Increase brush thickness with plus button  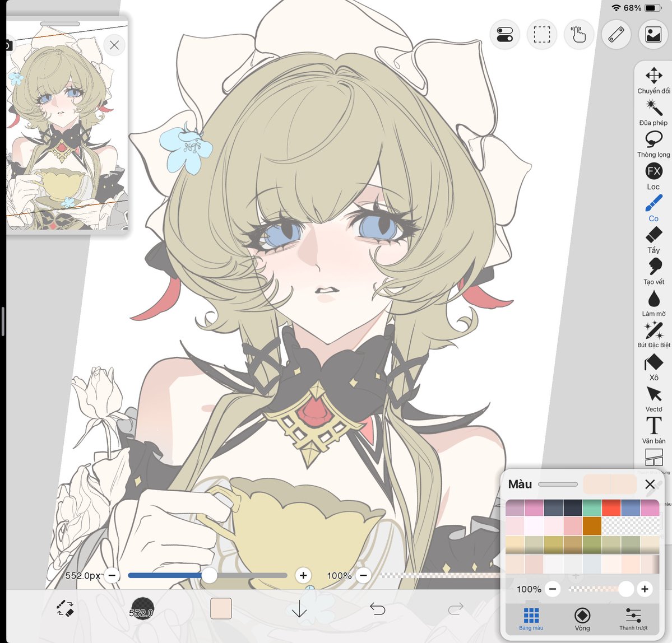(303, 575)
